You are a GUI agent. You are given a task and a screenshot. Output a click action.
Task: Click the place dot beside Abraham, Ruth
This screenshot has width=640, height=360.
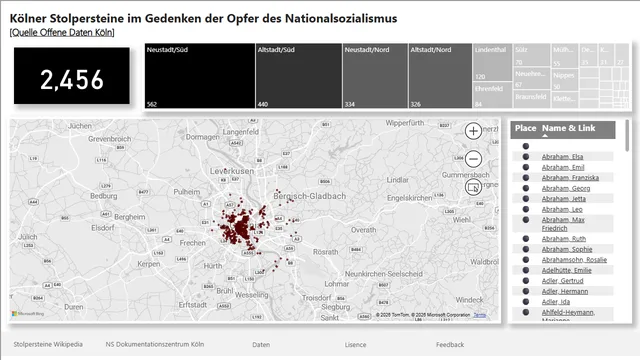pos(526,239)
